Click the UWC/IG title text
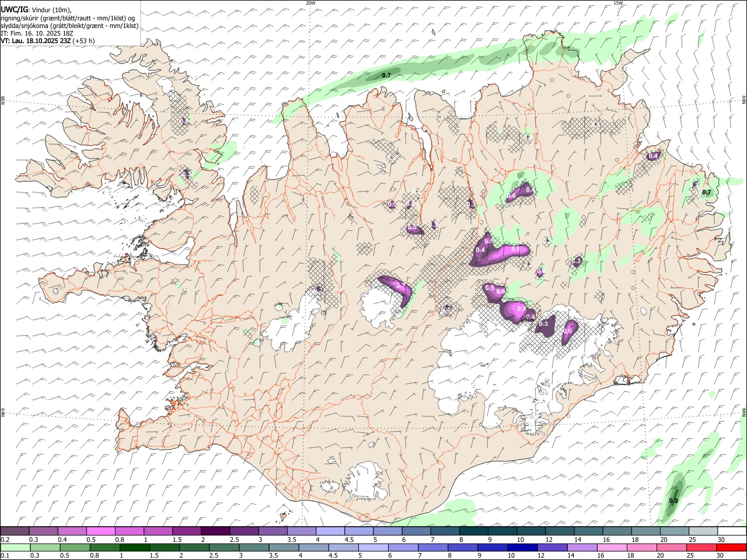The image size is (747, 560). (14, 10)
